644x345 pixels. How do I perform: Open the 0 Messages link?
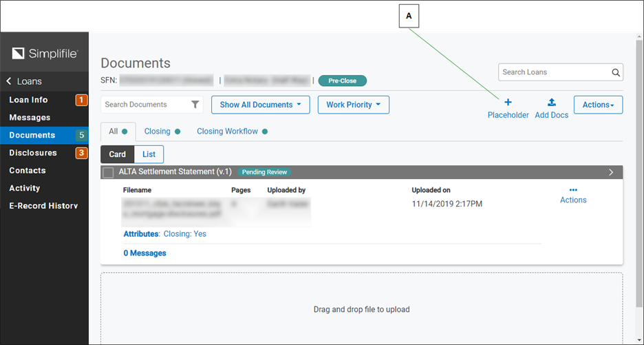tap(145, 253)
